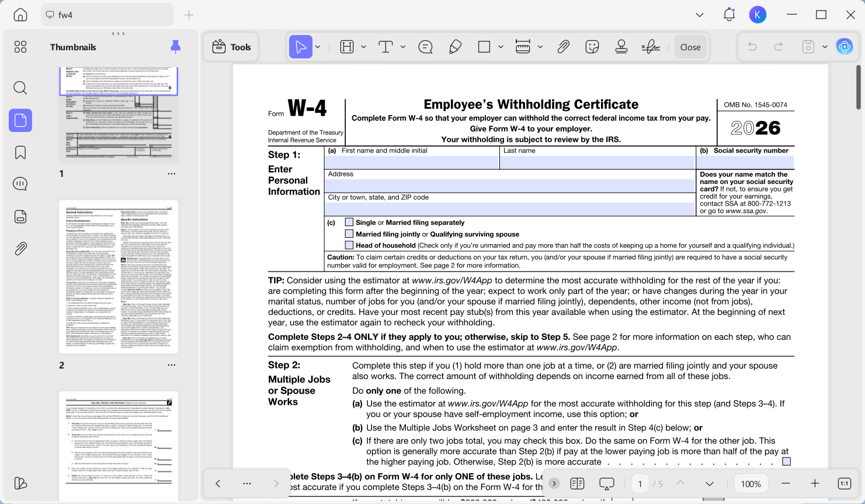Open the user account avatar K
The width and height of the screenshot is (865, 504).
[758, 15]
